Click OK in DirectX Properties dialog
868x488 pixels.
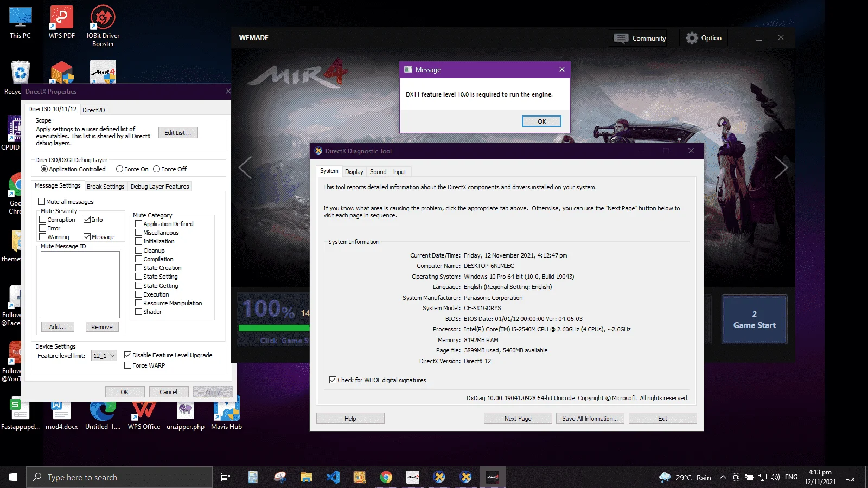click(125, 392)
